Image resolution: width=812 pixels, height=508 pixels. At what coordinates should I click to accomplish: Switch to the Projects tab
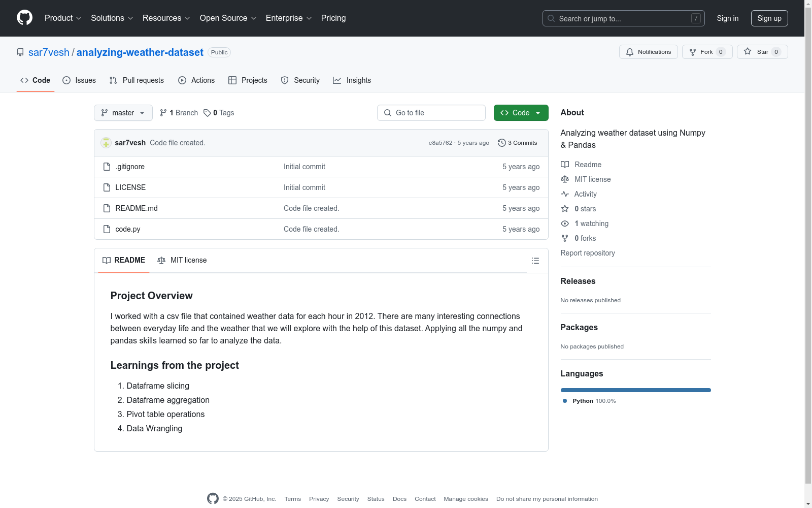tap(248, 80)
